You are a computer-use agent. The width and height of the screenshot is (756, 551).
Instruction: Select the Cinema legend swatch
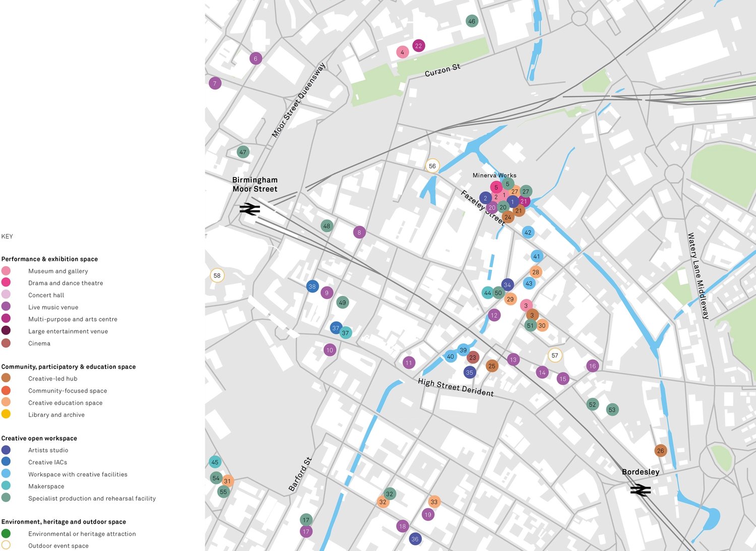[6, 343]
